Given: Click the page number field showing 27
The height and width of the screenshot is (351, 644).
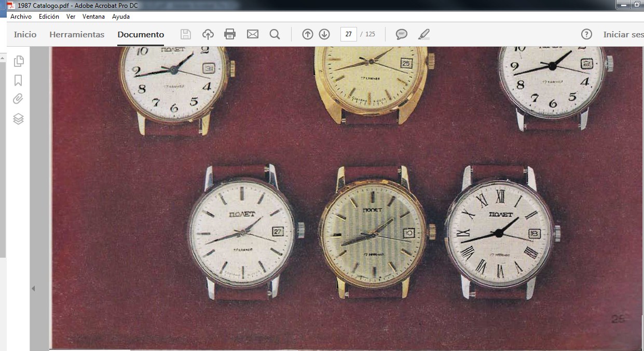Looking at the screenshot, I should 349,34.
